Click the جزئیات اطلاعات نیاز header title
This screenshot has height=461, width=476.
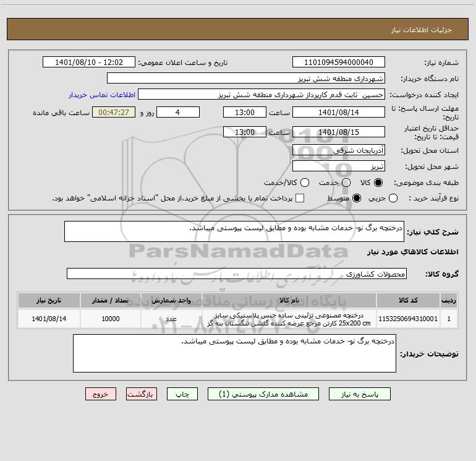tap(422, 30)
